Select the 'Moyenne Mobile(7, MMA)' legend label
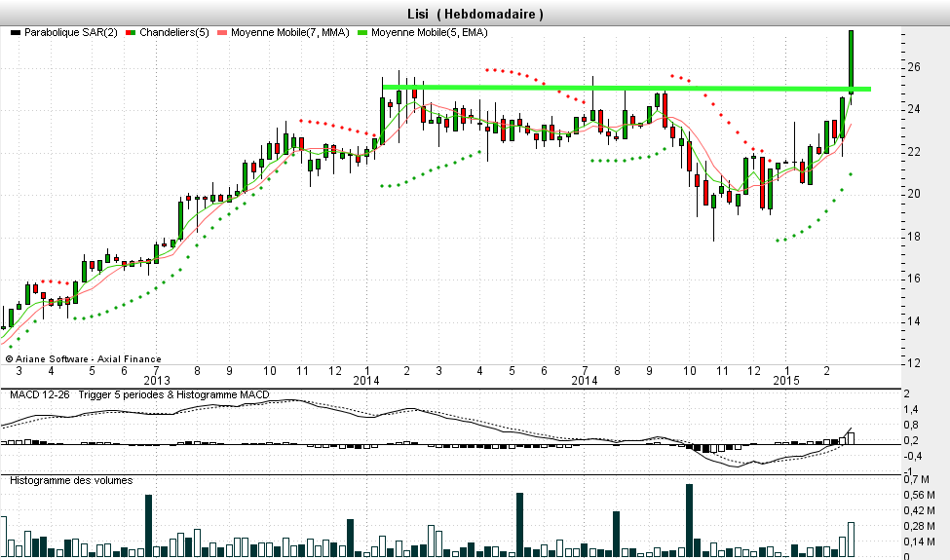The image size is (950, 560). [290, 33]
